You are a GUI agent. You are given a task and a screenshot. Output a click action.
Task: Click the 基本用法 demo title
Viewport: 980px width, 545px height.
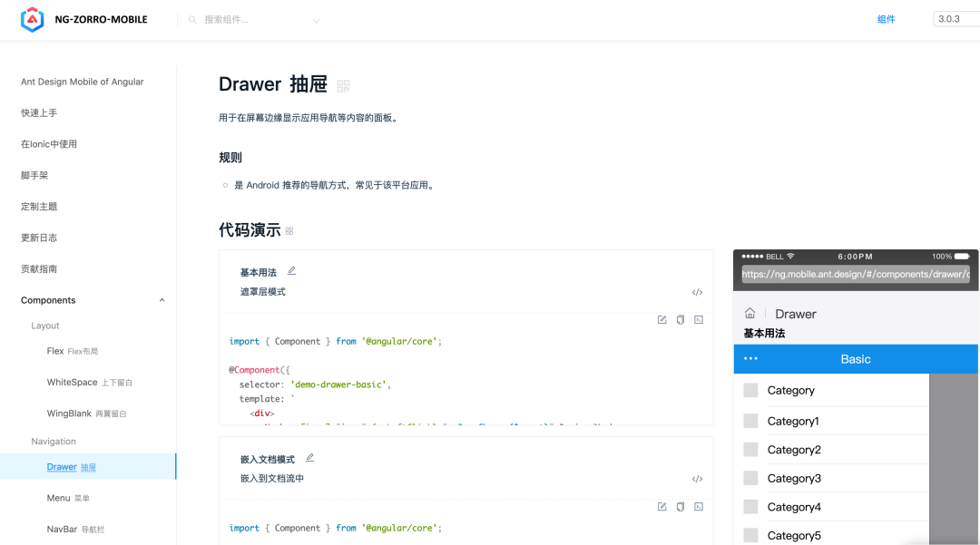pos(258,273)
